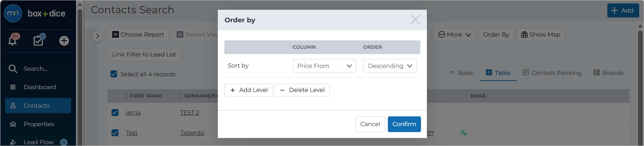
Task: Click the Add Level button
Action: tap(248, 90)
